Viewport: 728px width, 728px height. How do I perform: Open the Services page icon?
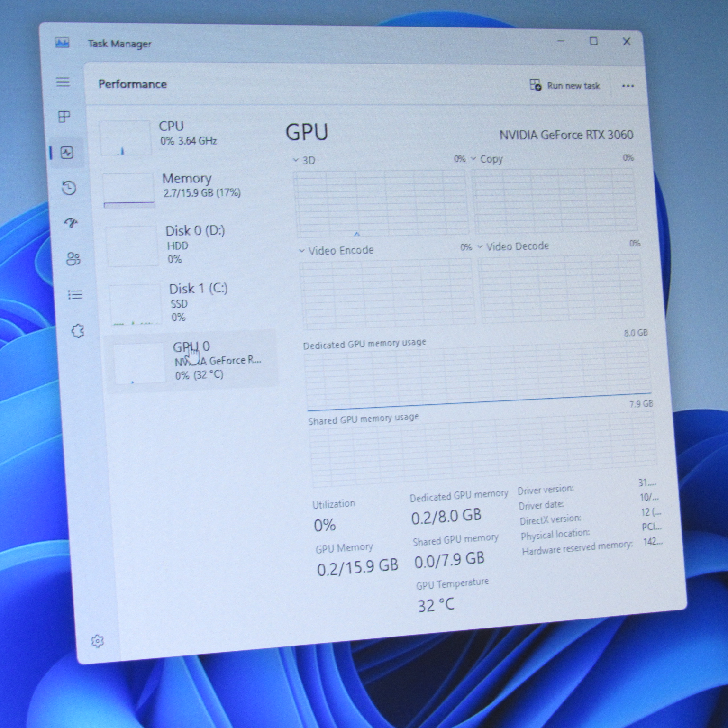[x=78, y=331]
